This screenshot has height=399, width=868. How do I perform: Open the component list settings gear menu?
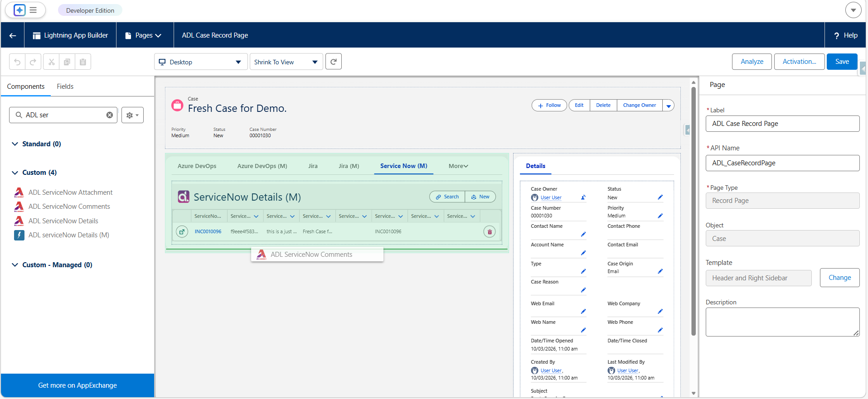(x=132, y=115)
